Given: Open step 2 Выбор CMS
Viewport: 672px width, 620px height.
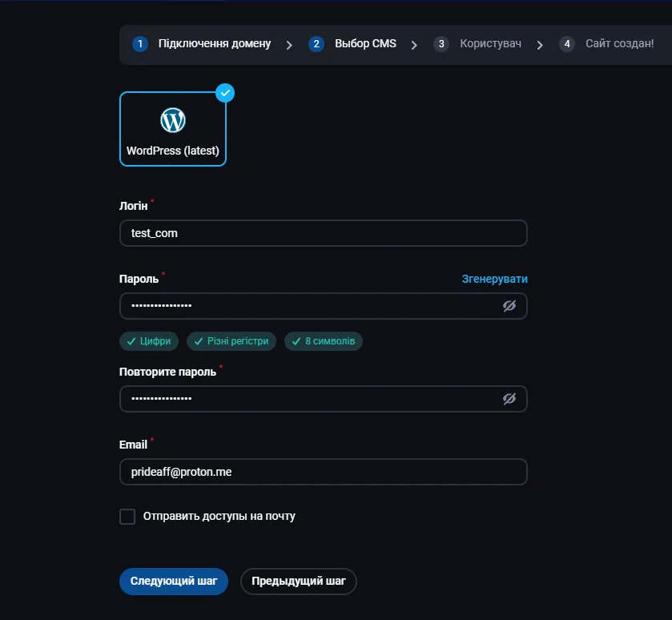Looking at the screenshot, I should coord(352,44).
